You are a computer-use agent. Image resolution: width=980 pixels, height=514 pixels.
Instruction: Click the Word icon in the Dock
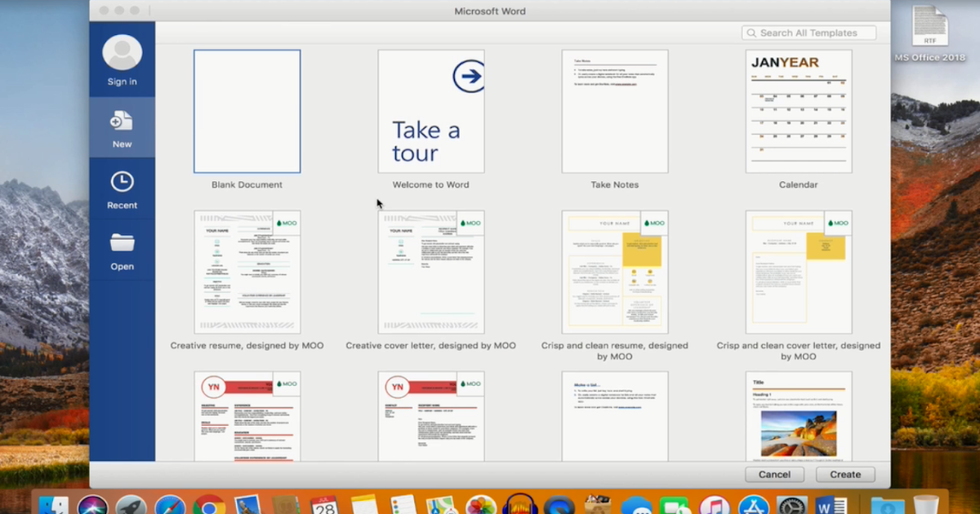(x=831, y=506)
